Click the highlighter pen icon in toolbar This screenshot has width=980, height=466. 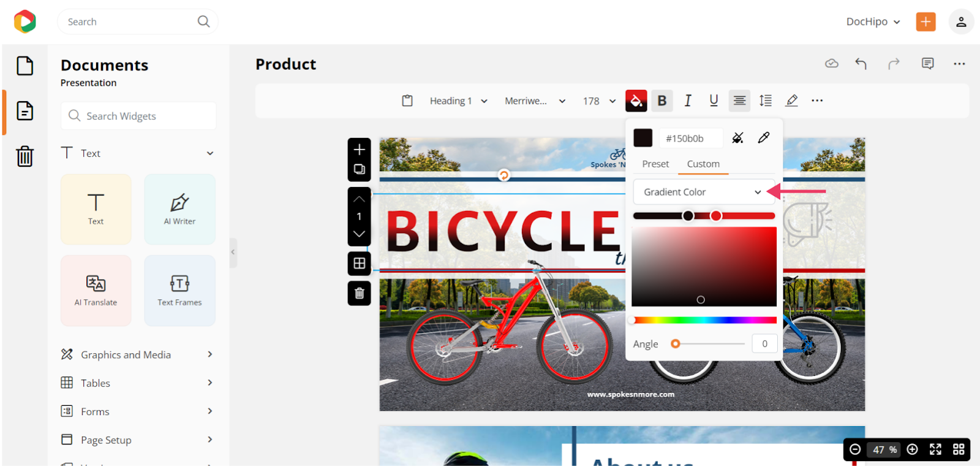click(x=791, y=101)
